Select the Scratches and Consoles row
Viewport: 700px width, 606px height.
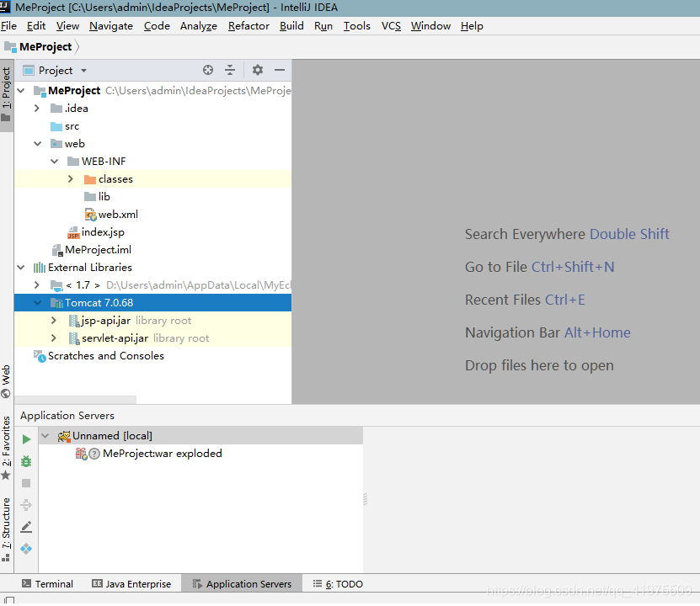click(152, 356)
